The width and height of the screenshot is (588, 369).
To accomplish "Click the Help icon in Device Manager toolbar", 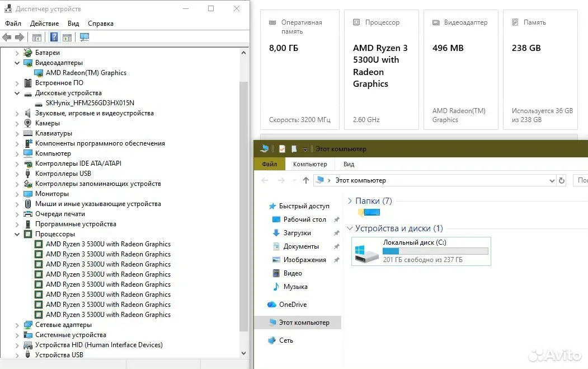I will (x=54, y=37).
